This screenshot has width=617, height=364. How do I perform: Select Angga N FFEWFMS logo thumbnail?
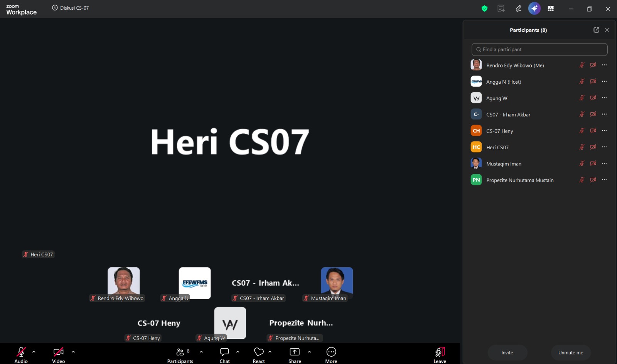point(195,283)
